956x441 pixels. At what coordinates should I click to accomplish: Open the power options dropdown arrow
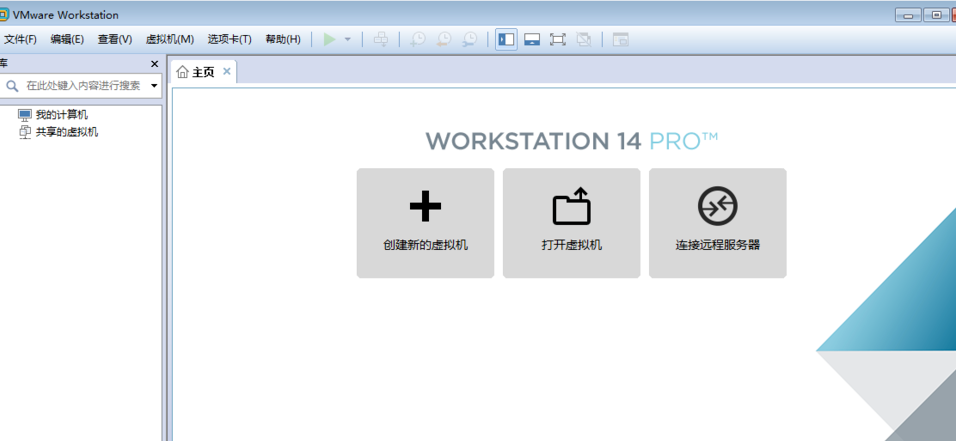coord(348,40)
